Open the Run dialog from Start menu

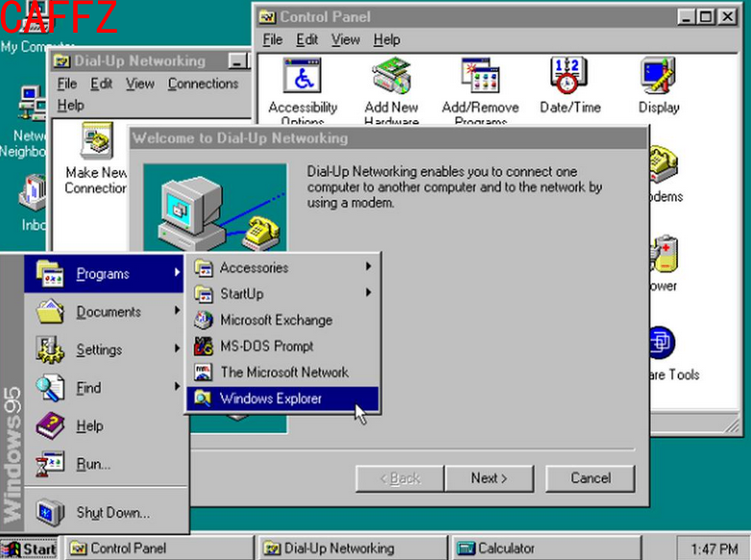92,465
